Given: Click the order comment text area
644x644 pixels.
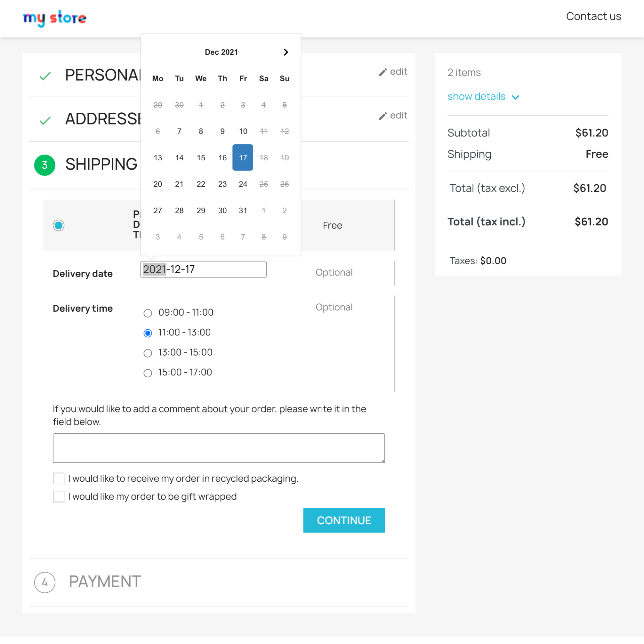Looking at the screenshot, I should click(x=219, y=448).
